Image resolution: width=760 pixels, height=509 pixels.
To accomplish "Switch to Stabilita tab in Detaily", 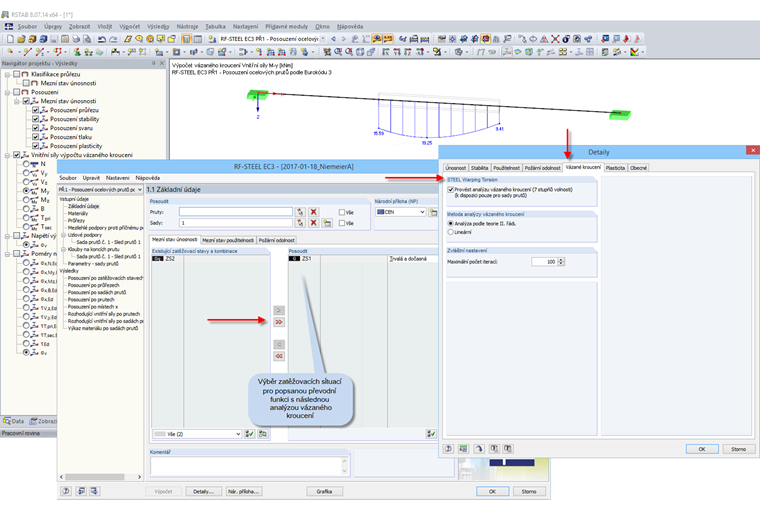I will 479,168.
